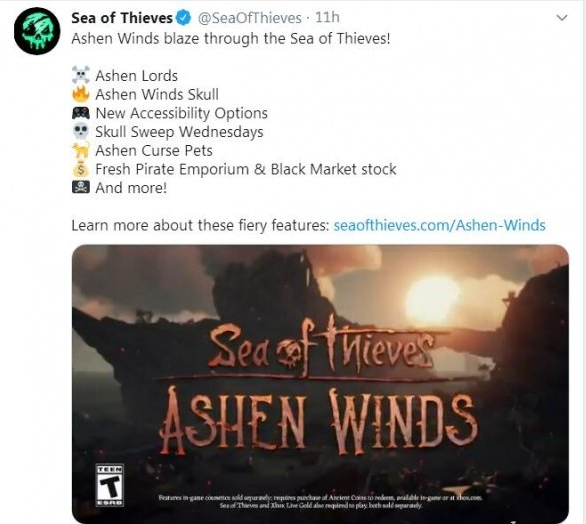This screenshot has height=524, width=586.
Task: Click the game controller emoji beside Accessibility Options
Action: tap(81, 113)
